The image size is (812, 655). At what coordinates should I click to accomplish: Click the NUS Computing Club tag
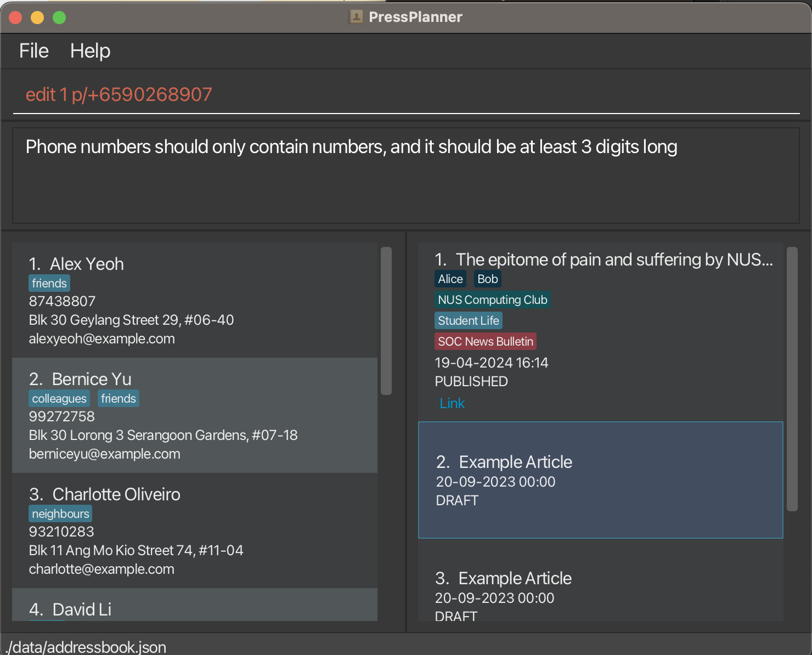(x=493, y=300)
